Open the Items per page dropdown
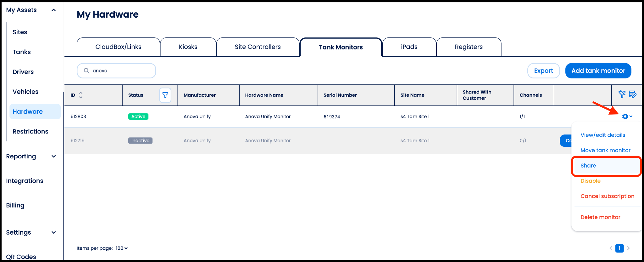This screenshot has height=262, width=644. (x=122, y=248)
